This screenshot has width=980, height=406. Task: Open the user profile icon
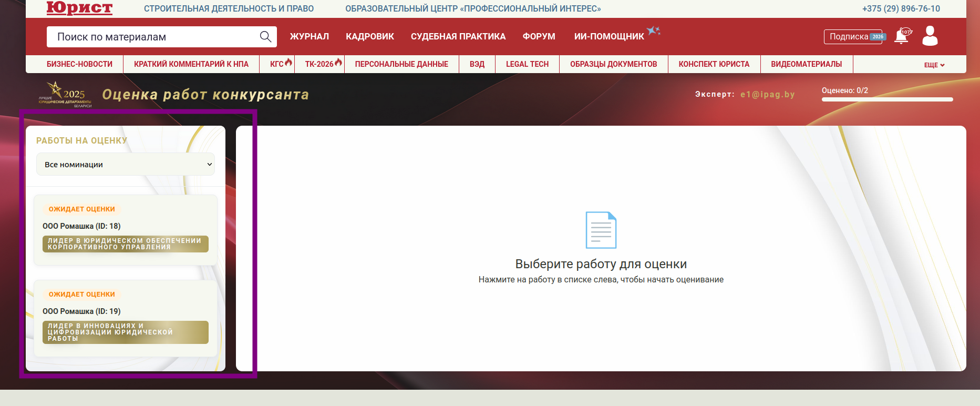(930, 36)
